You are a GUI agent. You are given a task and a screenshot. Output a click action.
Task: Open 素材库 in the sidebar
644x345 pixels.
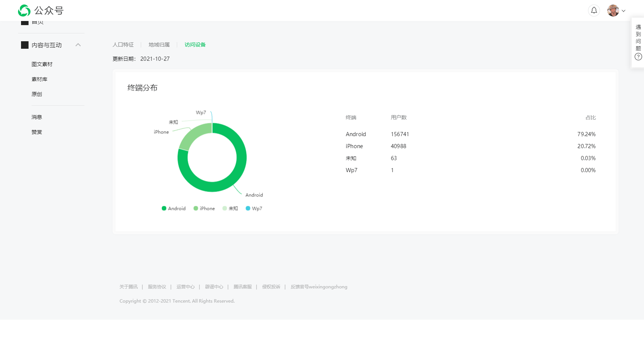39,79
